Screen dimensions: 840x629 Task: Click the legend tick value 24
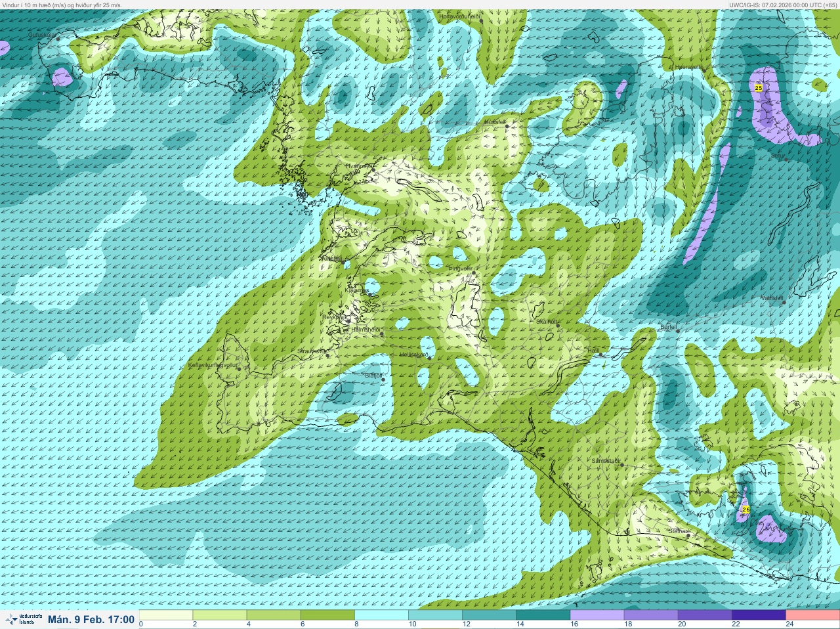point(789,624)
